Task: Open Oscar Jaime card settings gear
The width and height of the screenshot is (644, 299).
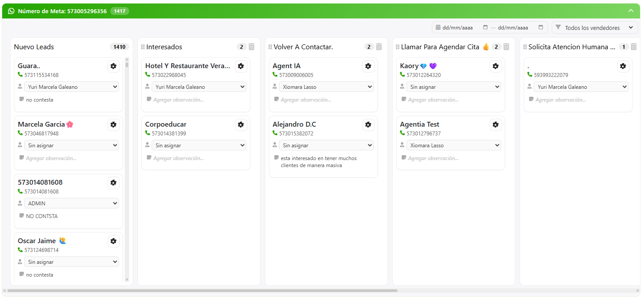Action: [113, 241]
